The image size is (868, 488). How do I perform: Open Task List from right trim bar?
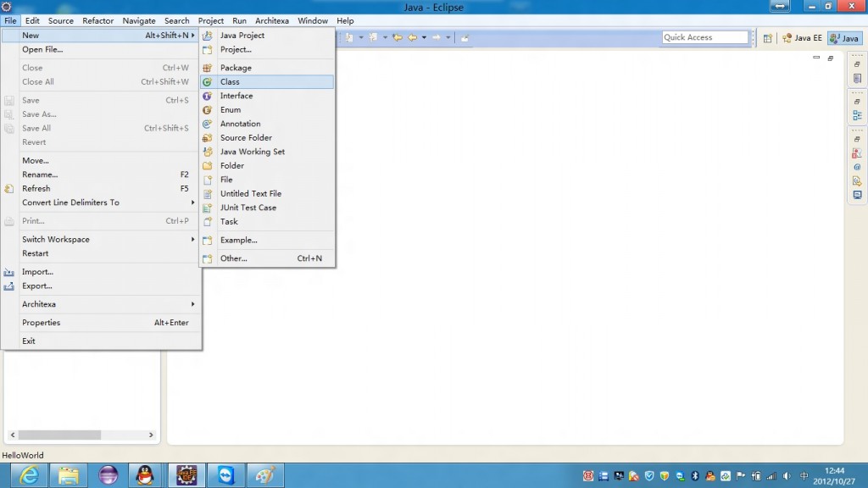pos(857,78)
